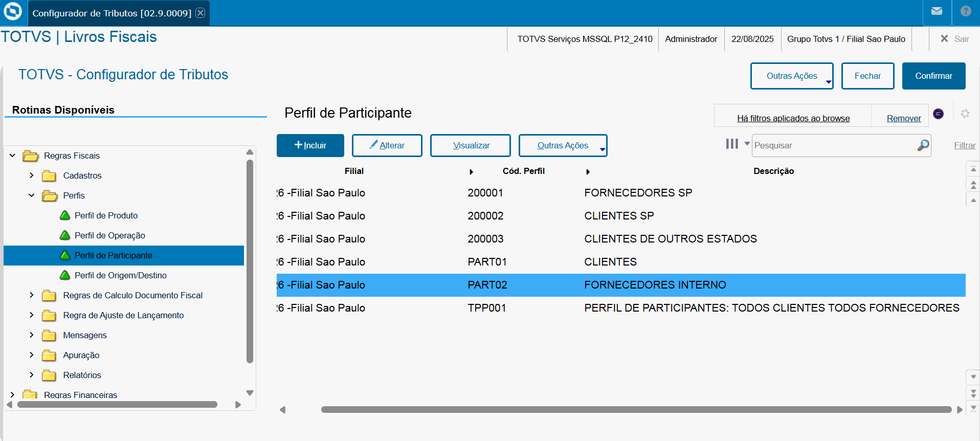
Task: Click folder icon of Regras de Calculo Documento Fiscal
Action: [49, 296]
